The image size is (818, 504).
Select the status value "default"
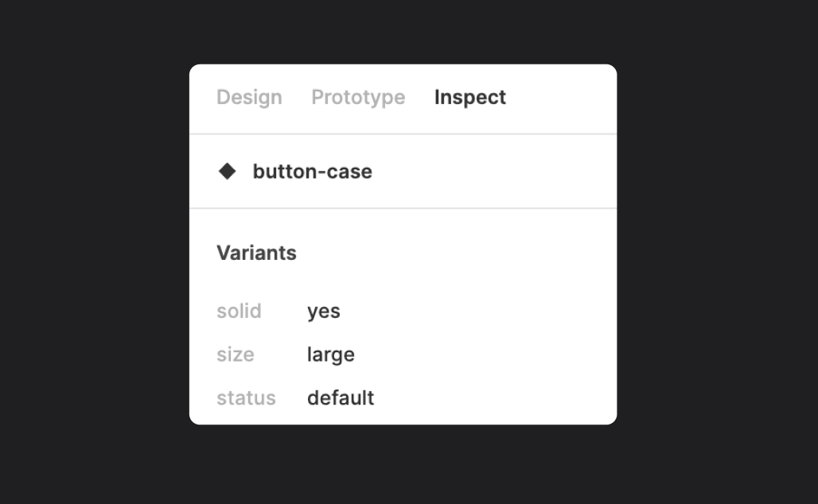coord(341,397)
